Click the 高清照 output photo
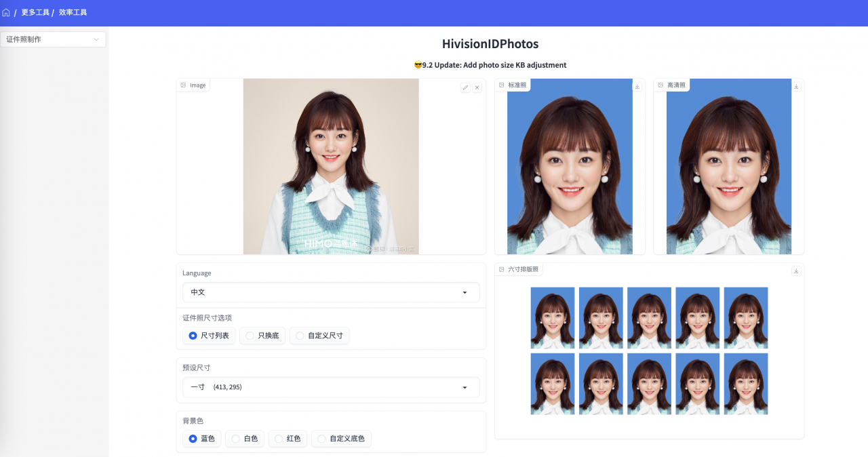The height and width of the screenshot is (457, 868). coord(729,166)
